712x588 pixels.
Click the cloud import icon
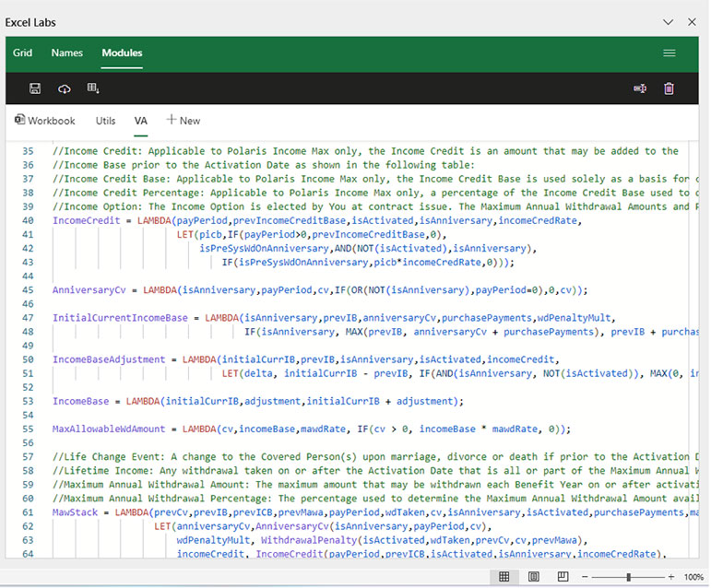click(x=64, y=88)
